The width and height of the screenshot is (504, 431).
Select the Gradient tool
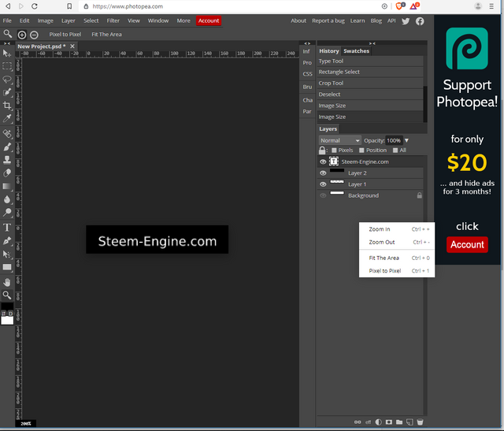[7, 186]
